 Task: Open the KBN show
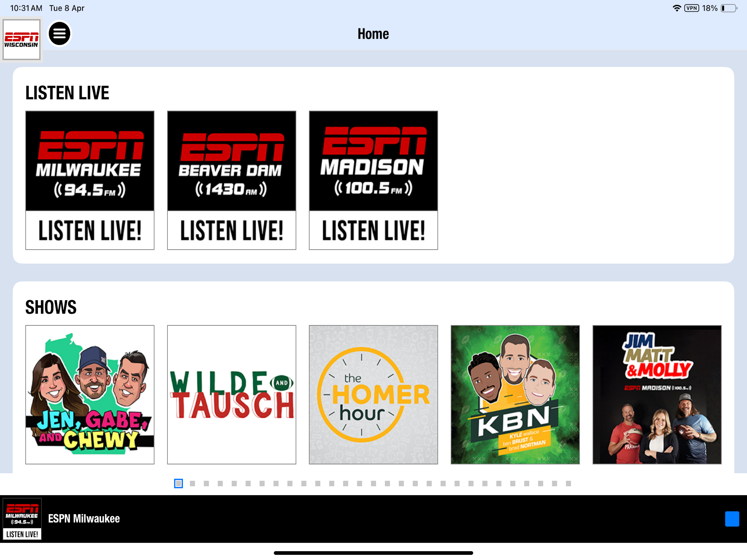coord(515,395)
